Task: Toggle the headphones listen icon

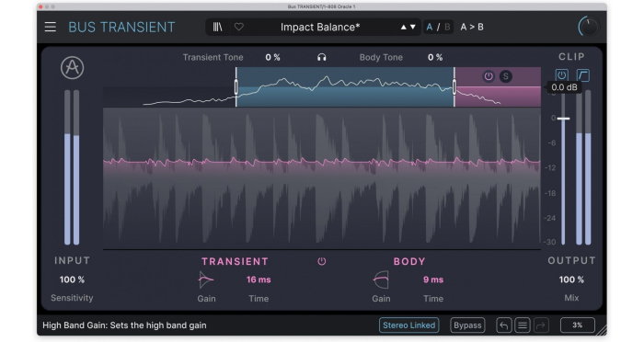Action: point(322,58)
